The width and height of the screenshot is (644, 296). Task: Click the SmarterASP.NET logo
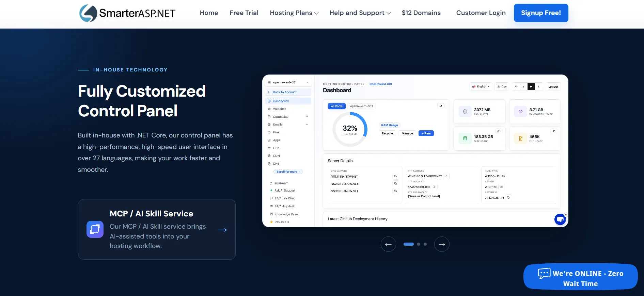(x=127, y=13)
